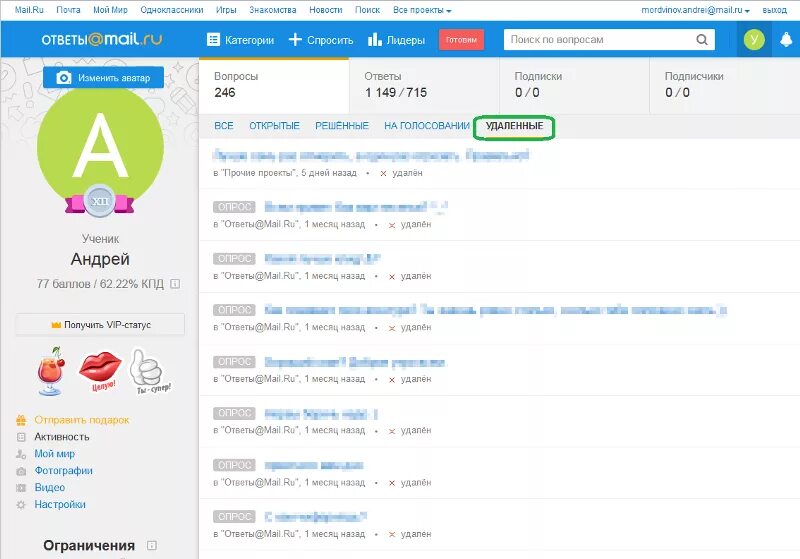This screenshot has width=800, height=559.
Task: Open notifications bell icon
Action: [786, 39]
